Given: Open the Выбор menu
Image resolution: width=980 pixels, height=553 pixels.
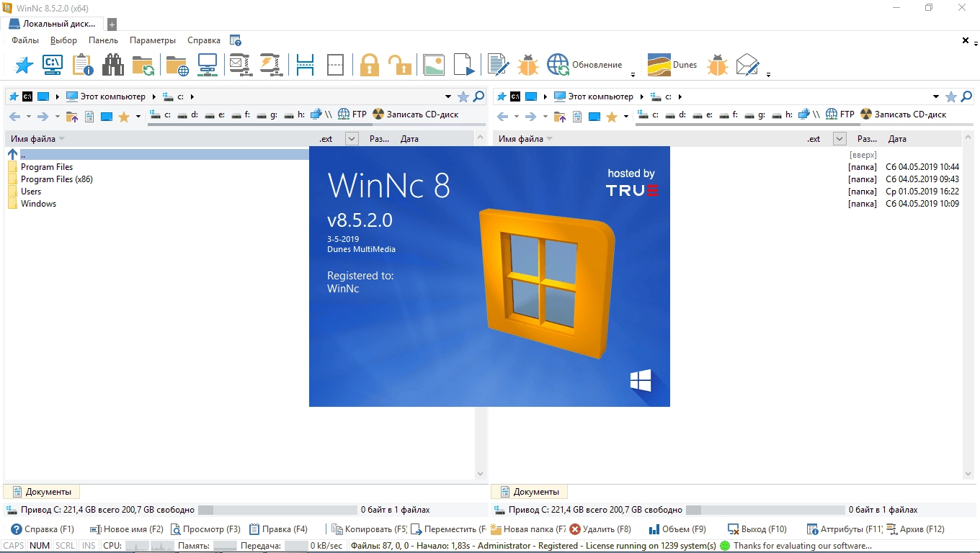Looking at the screenshot, I should tap(63, 40).
